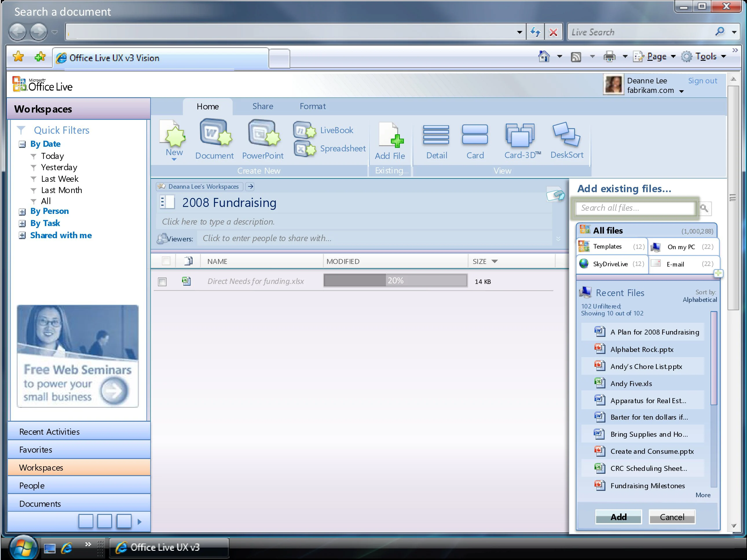Screen dimensions: 747x560
Task: Click the Add button
Action: click(x=618, y=517)
